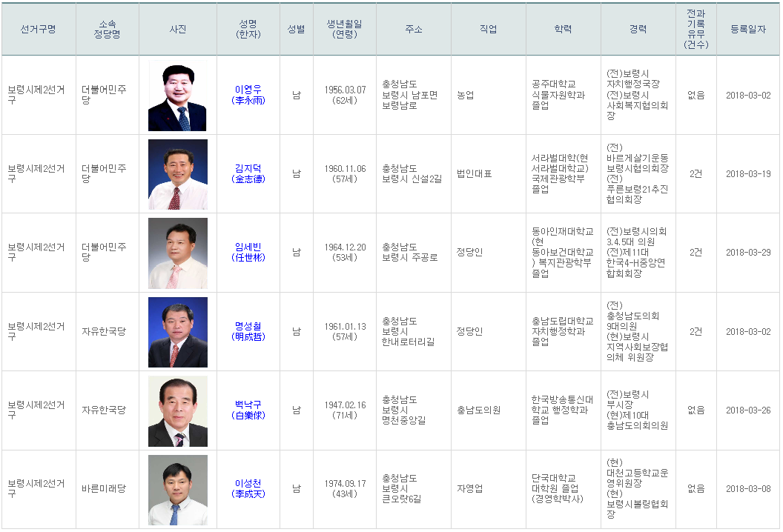Open candidate link 이영우

coord(248,95)
